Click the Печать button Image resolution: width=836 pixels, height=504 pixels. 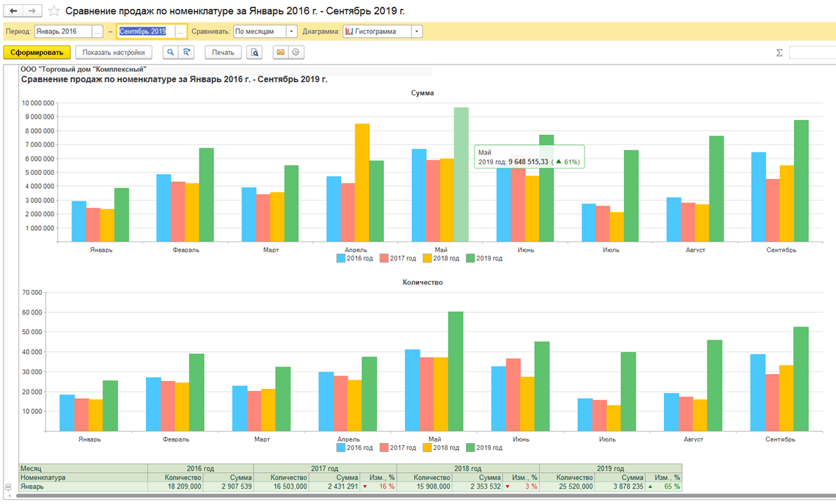pyautogui.click(x=223, y=53)
